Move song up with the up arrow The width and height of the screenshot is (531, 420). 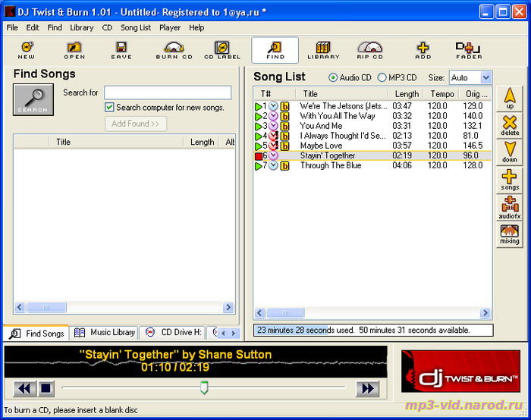pyautogui.click(x=510, y=99)
